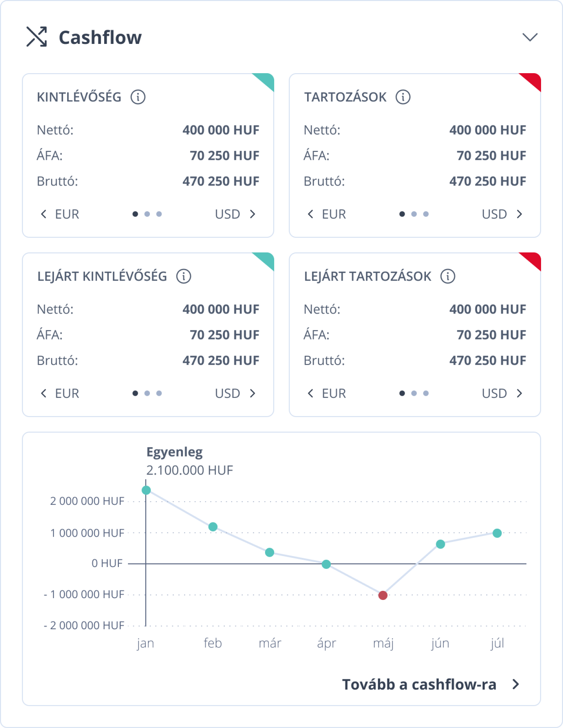The width and height of the screenshot is (563, 728).
Task: Click the left arrow beside EUR in LEJÁRT TARTOZÁSOK
Action: point(310,393)
